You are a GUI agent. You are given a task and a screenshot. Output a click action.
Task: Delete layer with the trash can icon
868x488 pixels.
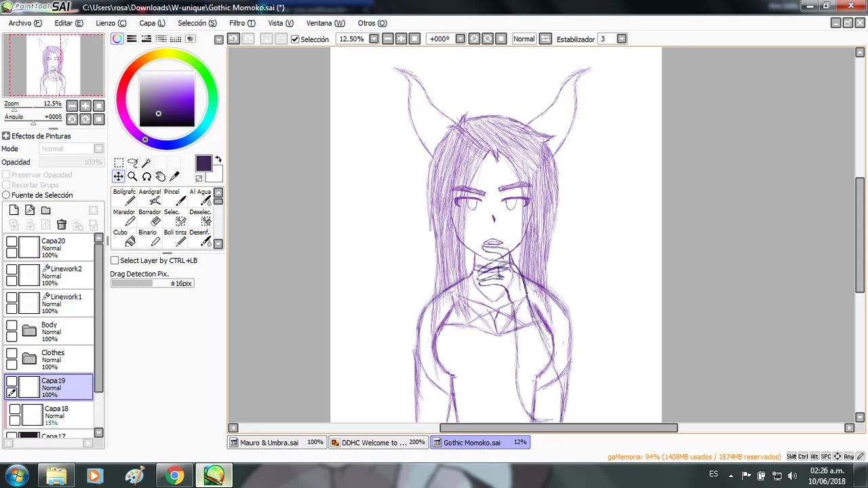(62, 224)
